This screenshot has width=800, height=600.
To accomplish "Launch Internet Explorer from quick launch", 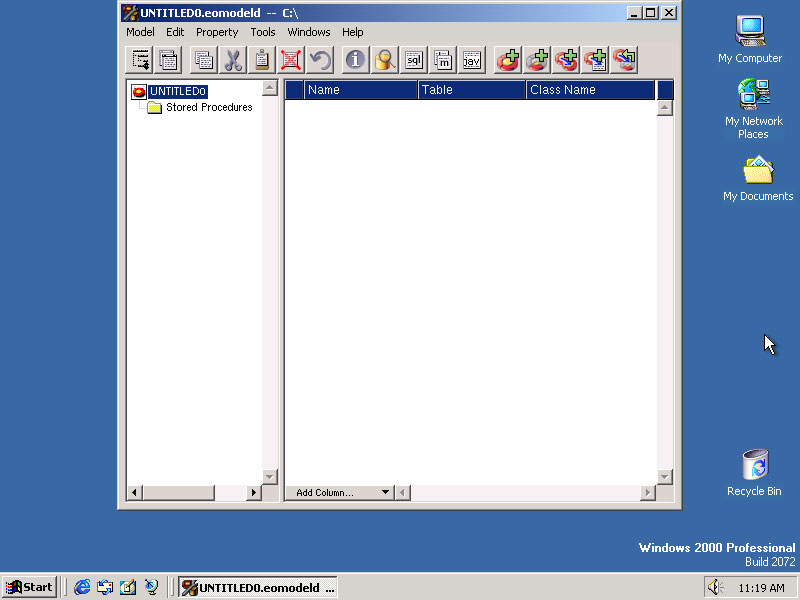I will [x=82, y=587].
